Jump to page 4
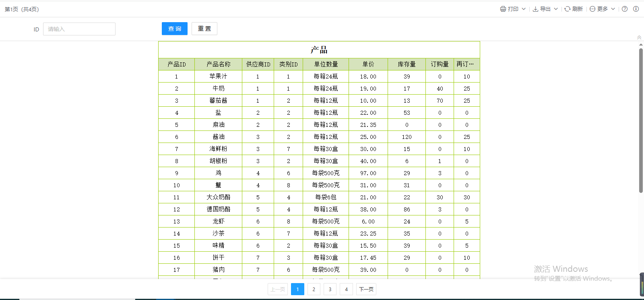Image resolution: width=644 pixels, height=300 pixels. pos(346,289)
